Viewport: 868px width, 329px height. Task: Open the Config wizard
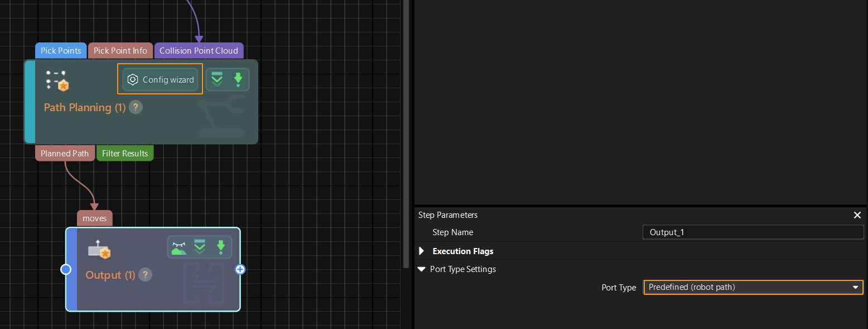(x=160, y=80)
